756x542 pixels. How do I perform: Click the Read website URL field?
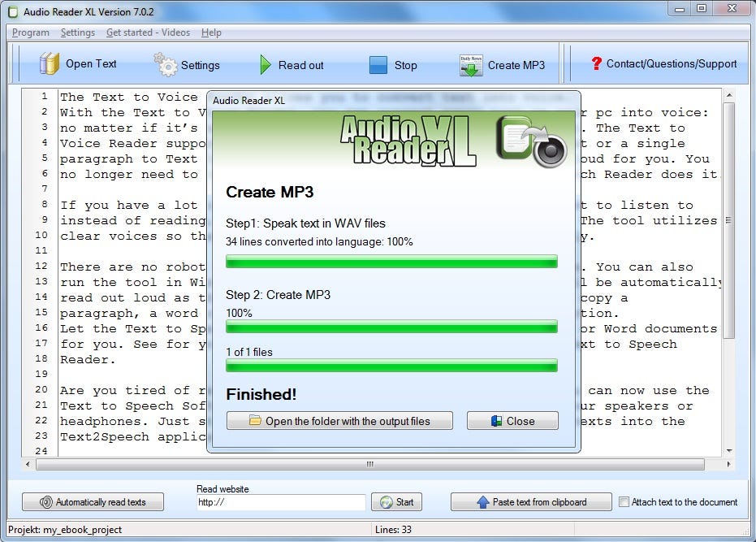coord(281,502)
